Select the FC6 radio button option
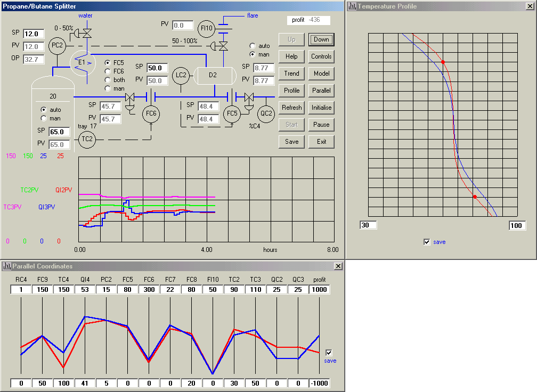 (x=108, y=71)
